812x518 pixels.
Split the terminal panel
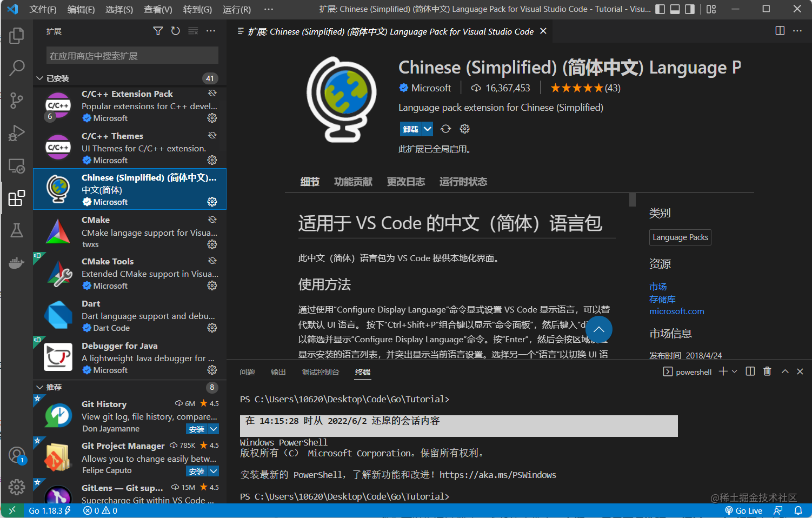click(x=750, y=371)
